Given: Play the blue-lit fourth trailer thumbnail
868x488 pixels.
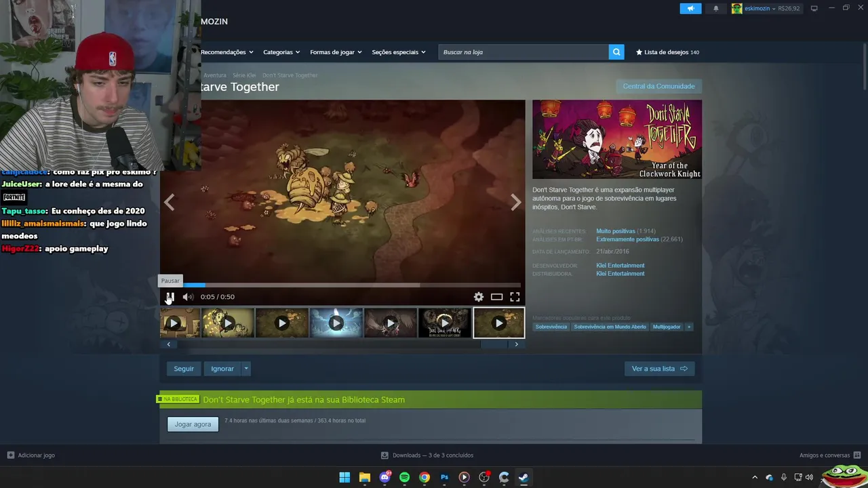Looking at the screenshot, I should pos(336,323).
